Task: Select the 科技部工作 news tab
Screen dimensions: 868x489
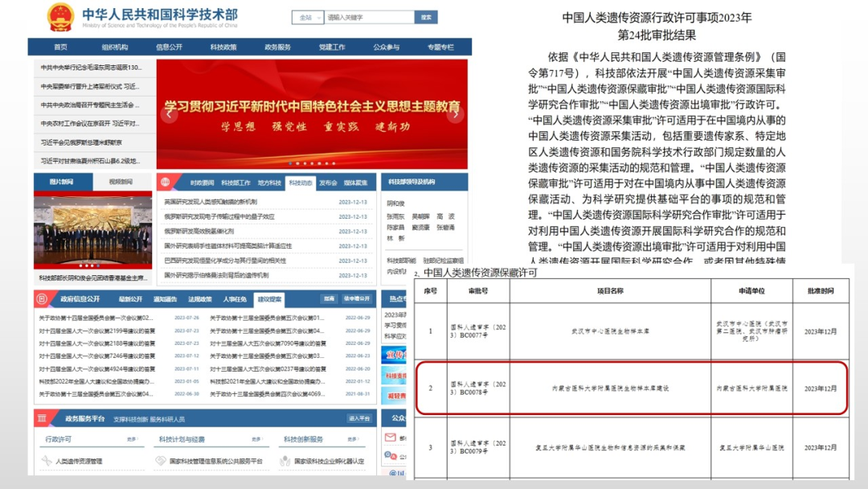Action: pos(235,183)
